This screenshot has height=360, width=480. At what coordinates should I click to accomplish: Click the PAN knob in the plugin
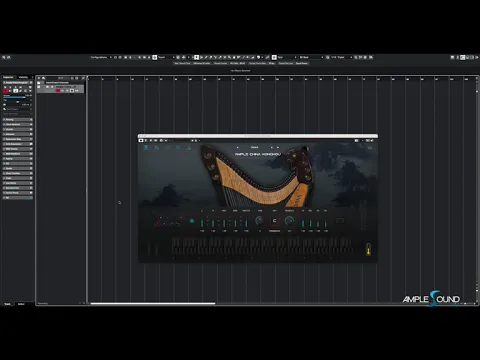(259, 220)
